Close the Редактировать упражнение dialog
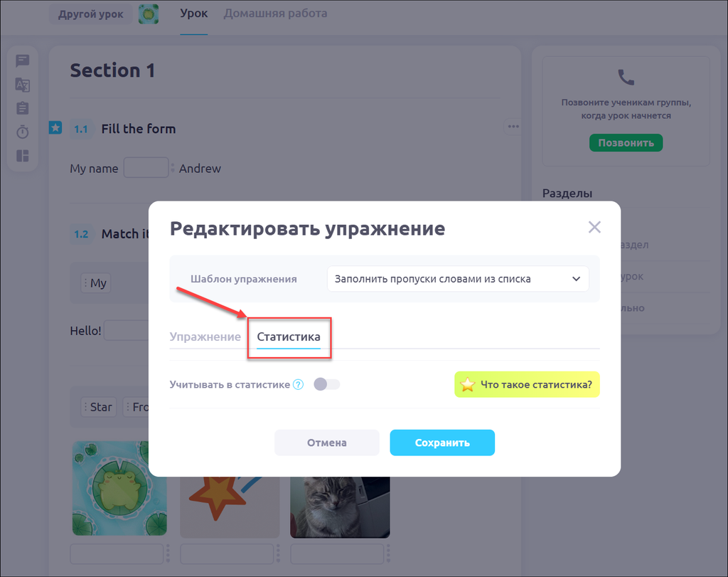728x577 pixels. click(x=594, y=227)
